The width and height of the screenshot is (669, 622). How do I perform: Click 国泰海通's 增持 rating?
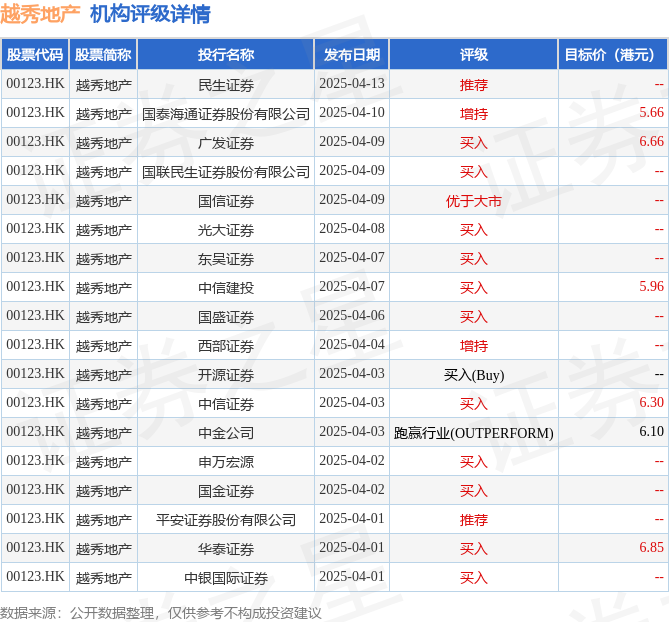[474, 114]
